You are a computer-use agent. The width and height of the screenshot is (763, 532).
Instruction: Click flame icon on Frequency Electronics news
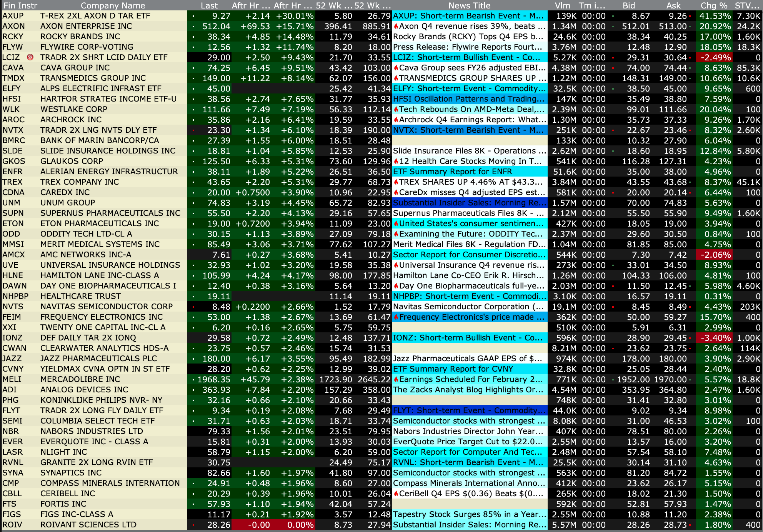tap(396, 317)
